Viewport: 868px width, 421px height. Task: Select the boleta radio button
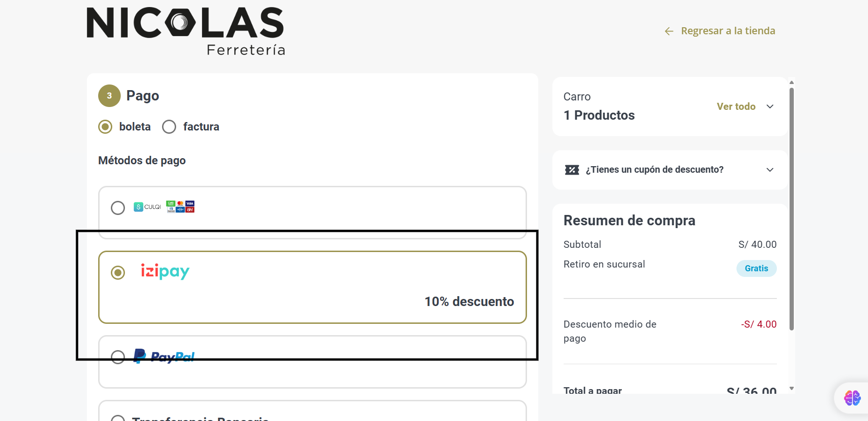click(x=105, y=127)
